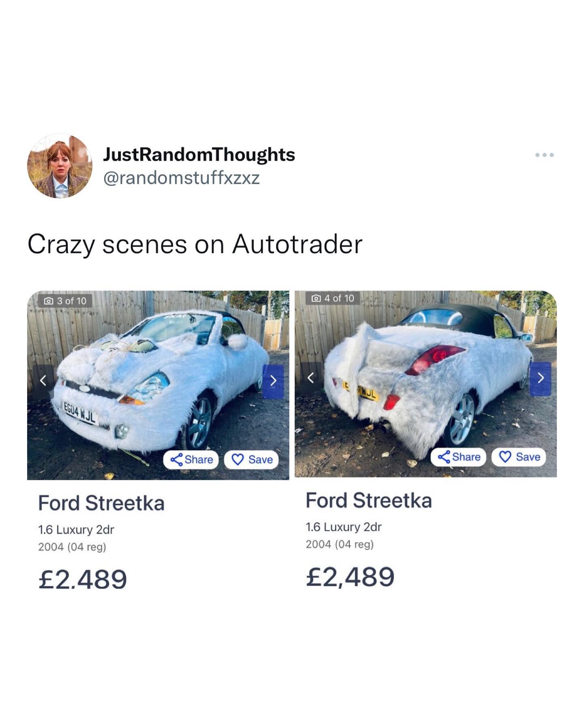Go to previous photo on rear-view car image
This screenshot has width=584, height=728.
click(x=310, y=378)
